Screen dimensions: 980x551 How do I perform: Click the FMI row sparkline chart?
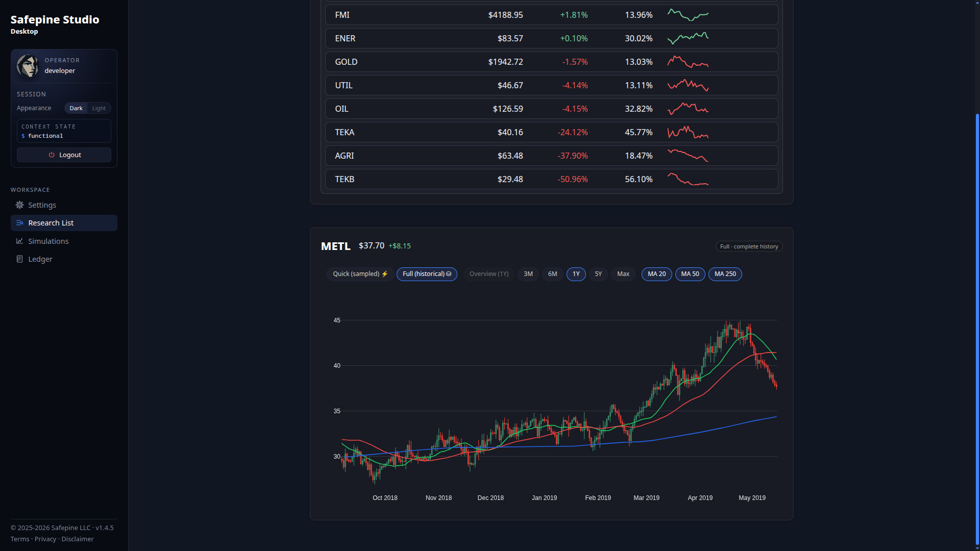pyautogui.click(x=688, y=15)
